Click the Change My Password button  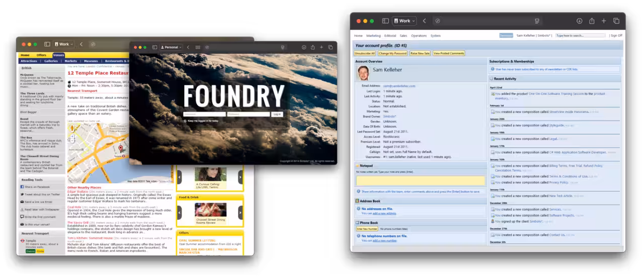(x=392, y=53)
